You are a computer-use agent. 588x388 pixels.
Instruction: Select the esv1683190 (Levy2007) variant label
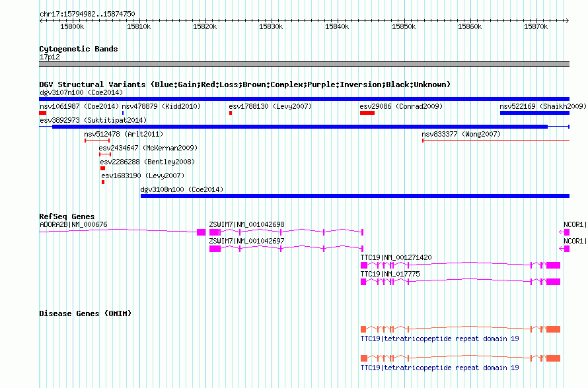pos(143,176)
